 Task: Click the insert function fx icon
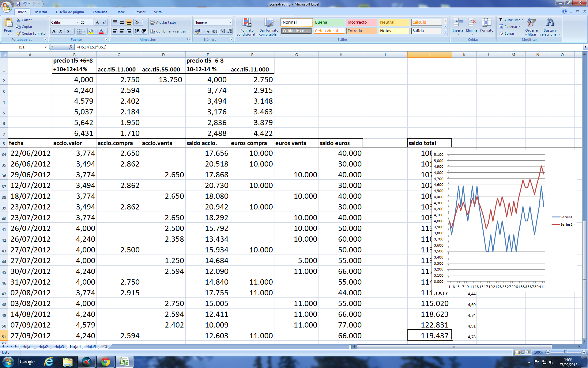71,47
